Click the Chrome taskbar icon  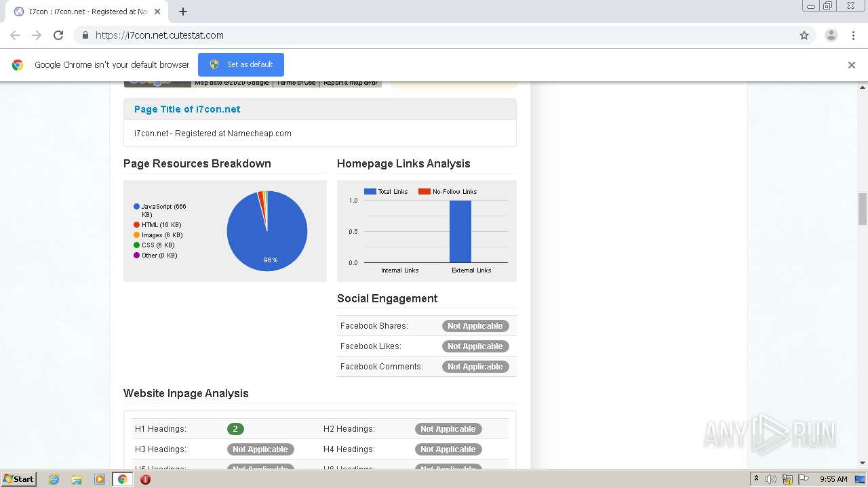123,479
